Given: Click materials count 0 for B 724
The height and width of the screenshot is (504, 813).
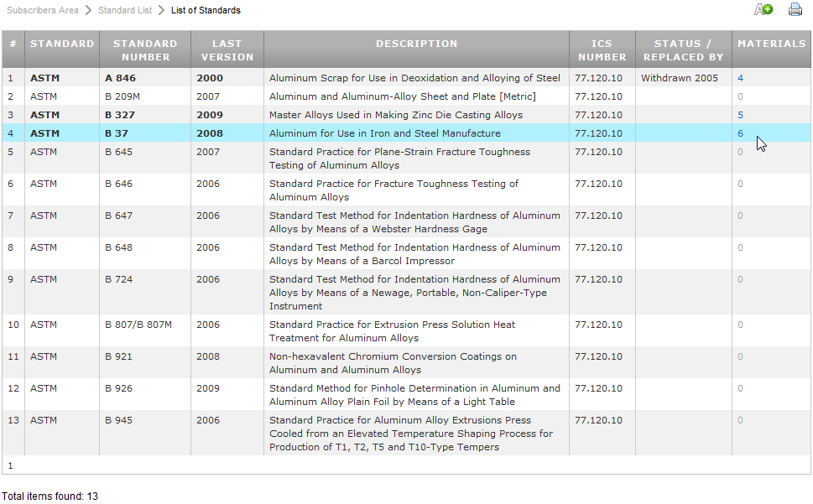Looking at the screenshot, I should coord(740,280).
